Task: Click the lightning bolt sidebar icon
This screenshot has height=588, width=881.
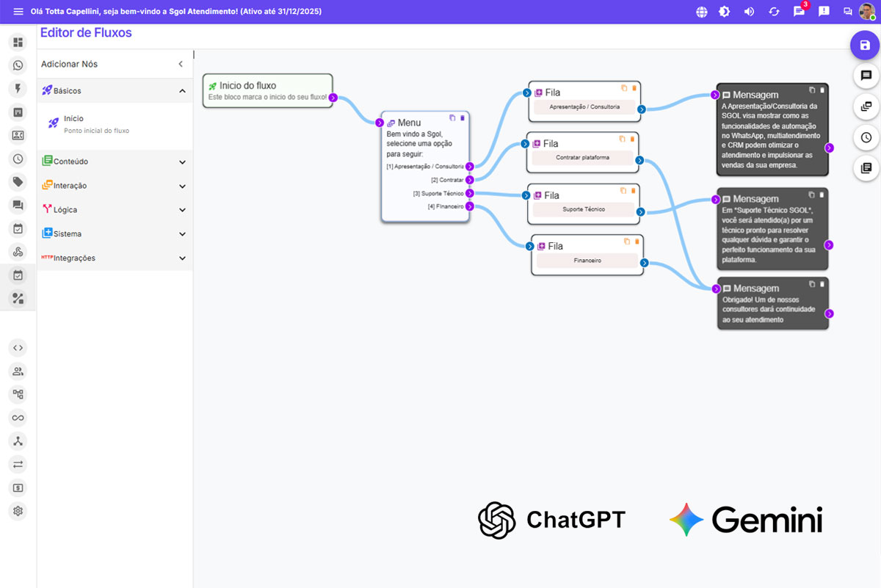Action: coord(18,89)
